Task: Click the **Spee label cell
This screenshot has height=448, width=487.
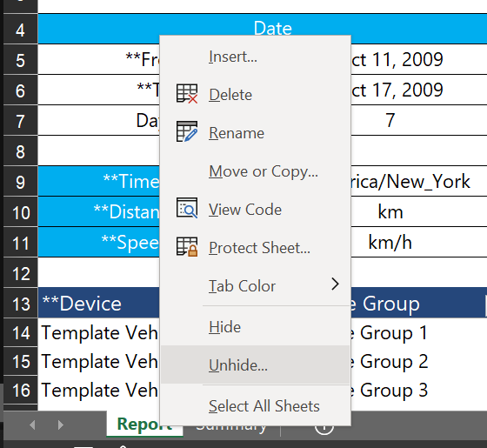Action: point(99,242)
